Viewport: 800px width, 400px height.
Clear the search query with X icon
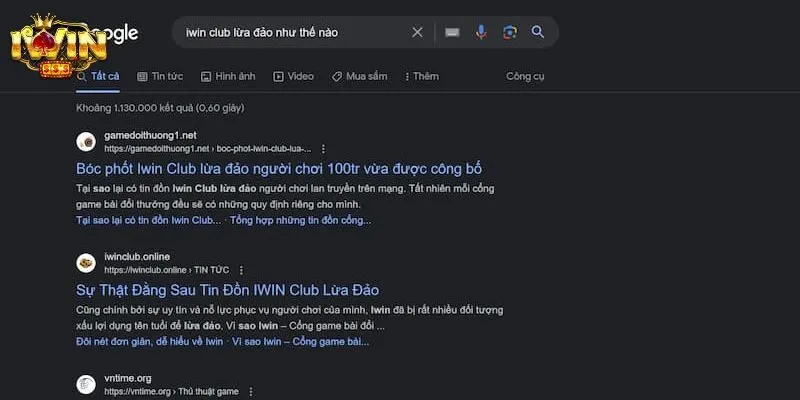tap(417, 32)
